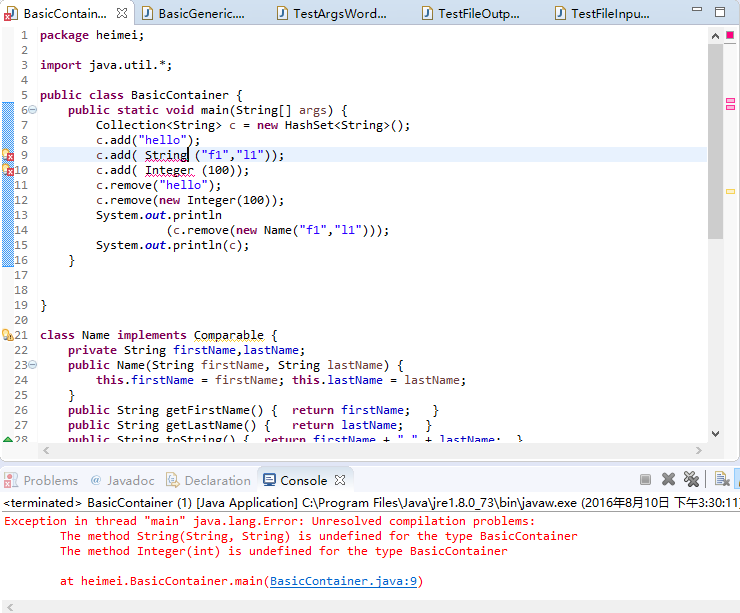740x613 pixels.
Task: Click 'c.add("hello");' on line 8
Action: [x=148, y=140]
